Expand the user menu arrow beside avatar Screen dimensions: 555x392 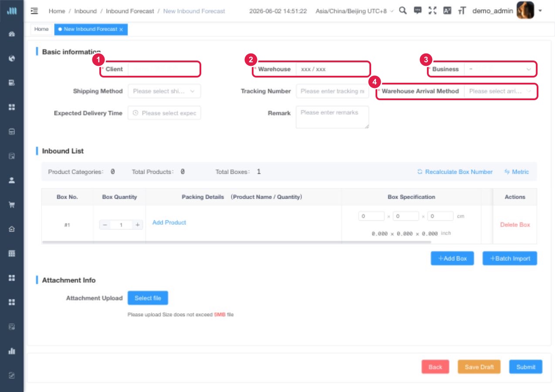click(x=540, y=10)
